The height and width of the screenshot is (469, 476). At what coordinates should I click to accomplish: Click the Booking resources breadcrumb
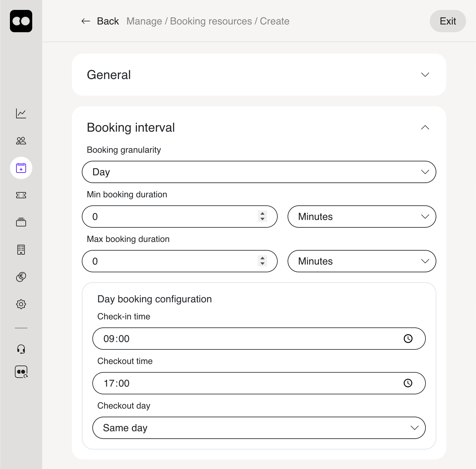[211, 21]
